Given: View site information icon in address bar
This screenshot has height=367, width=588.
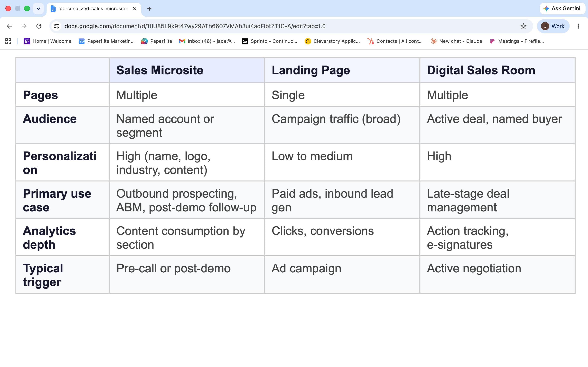Looking at the screenshot, I should coord(56,26).
